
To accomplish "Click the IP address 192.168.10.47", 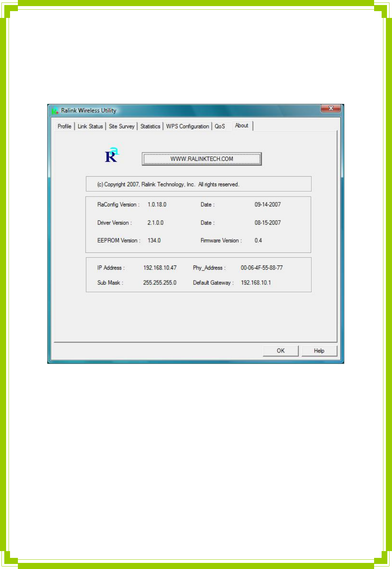I will 160,268.
